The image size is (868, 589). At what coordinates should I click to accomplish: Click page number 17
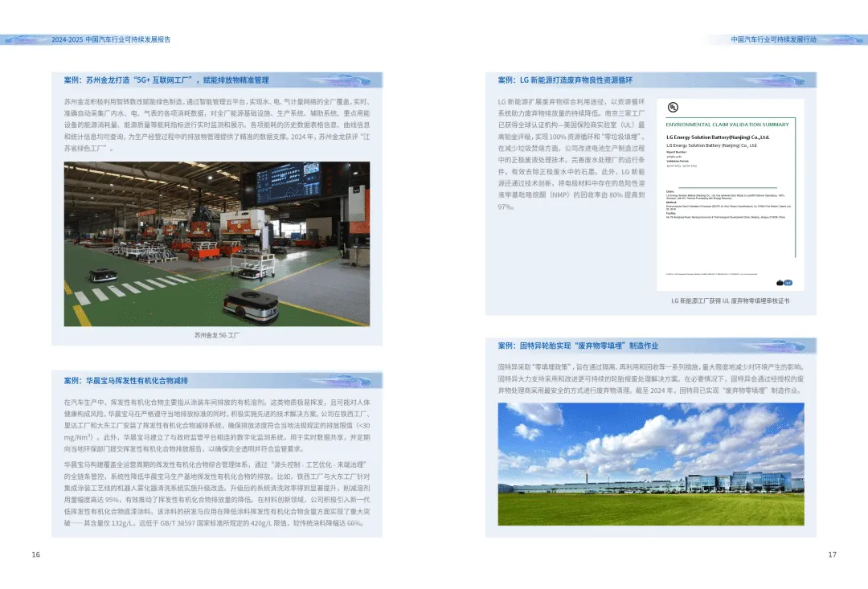coord(832,554)
